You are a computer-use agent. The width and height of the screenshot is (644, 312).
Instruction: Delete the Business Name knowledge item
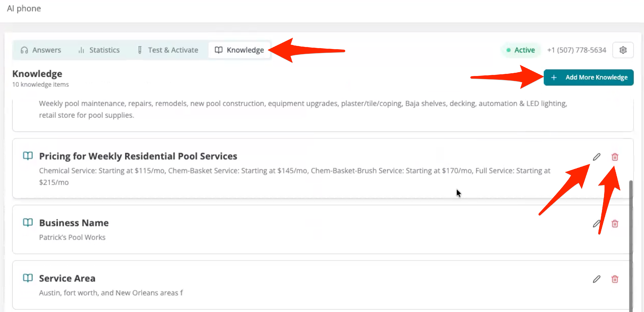coord(615,224)
